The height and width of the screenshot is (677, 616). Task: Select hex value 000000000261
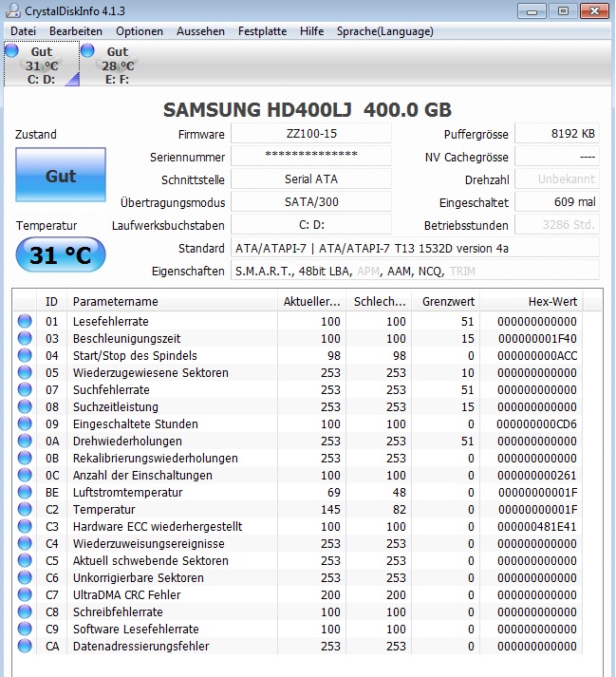[x=537, y=475]
